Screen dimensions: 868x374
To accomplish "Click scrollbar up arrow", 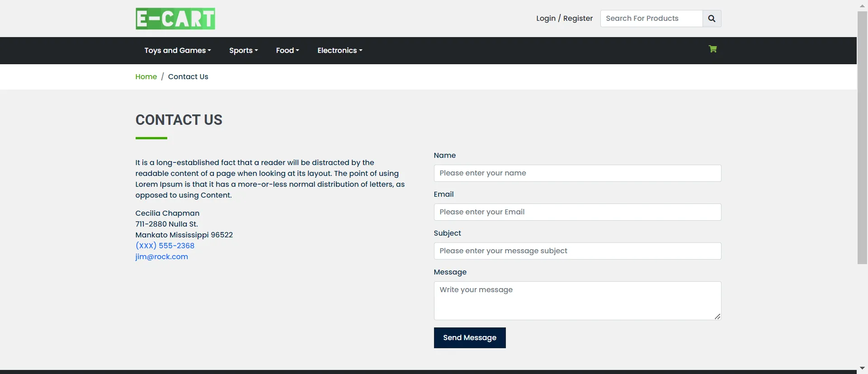I will [862, 6].
